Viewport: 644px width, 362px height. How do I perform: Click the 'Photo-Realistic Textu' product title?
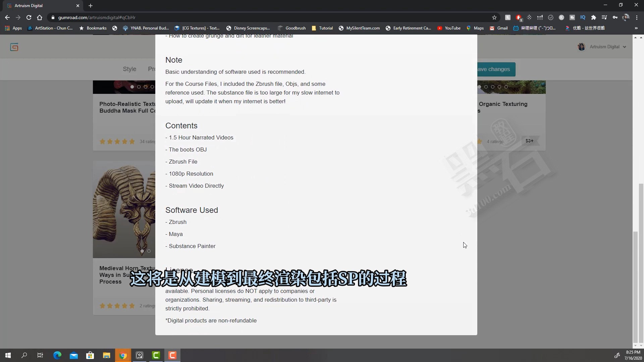[x=127, y=107]
